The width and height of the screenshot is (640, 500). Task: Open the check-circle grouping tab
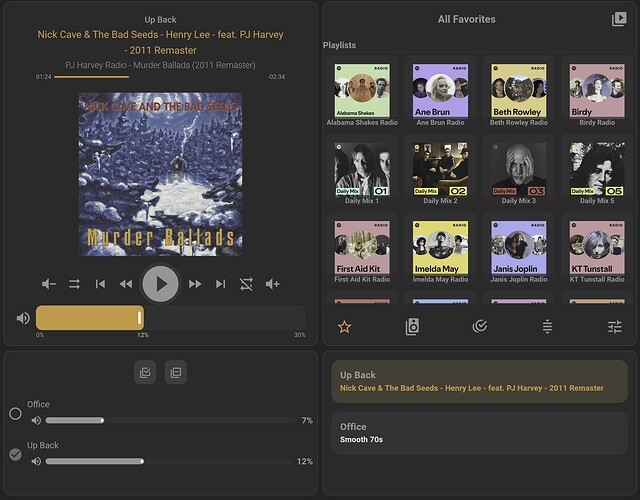tap(480, 326)
